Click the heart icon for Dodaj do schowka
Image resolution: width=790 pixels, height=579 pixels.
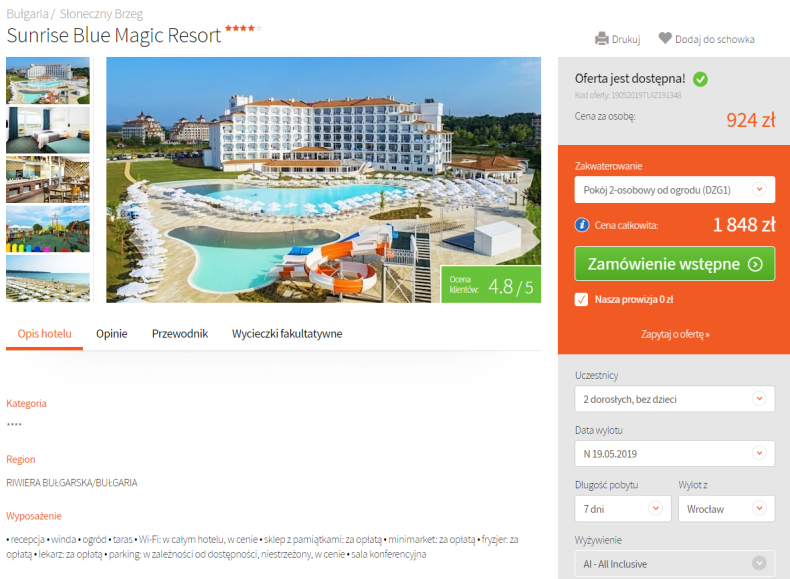[665, 38]
